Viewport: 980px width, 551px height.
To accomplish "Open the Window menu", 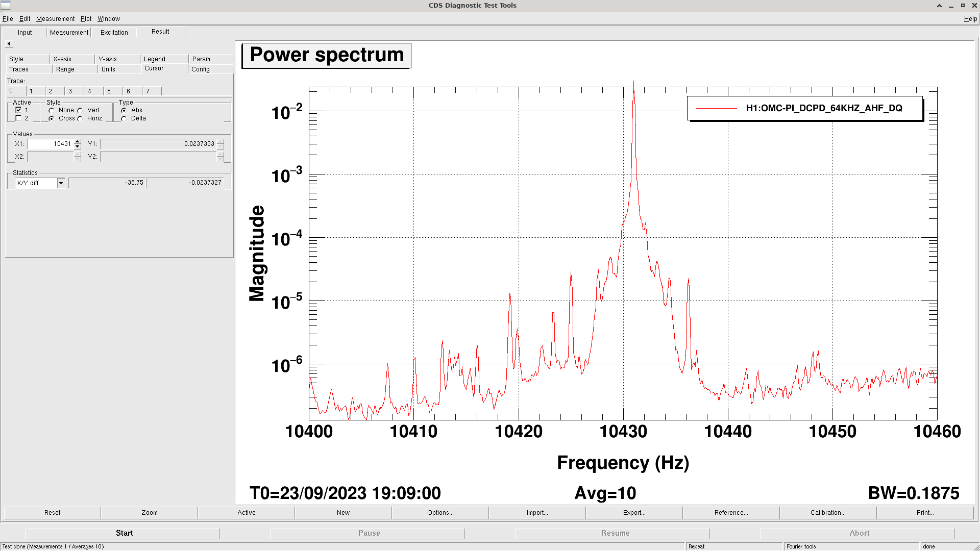I will (109, 19).
